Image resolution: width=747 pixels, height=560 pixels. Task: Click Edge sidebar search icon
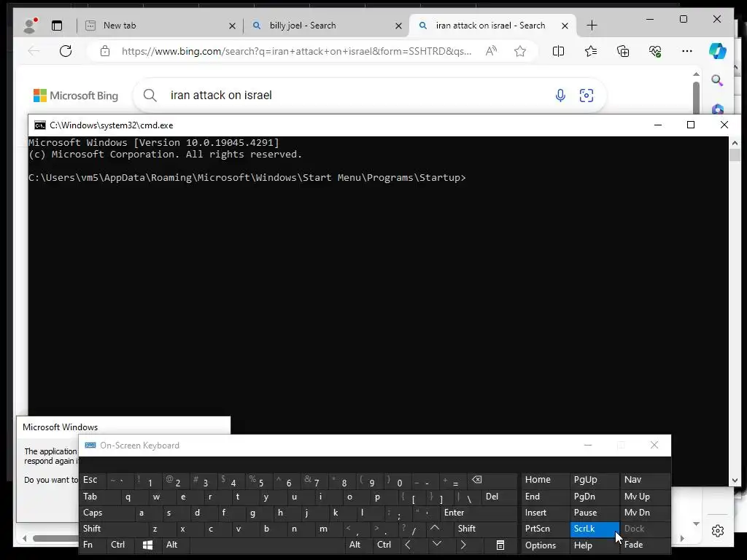[717, 80]
